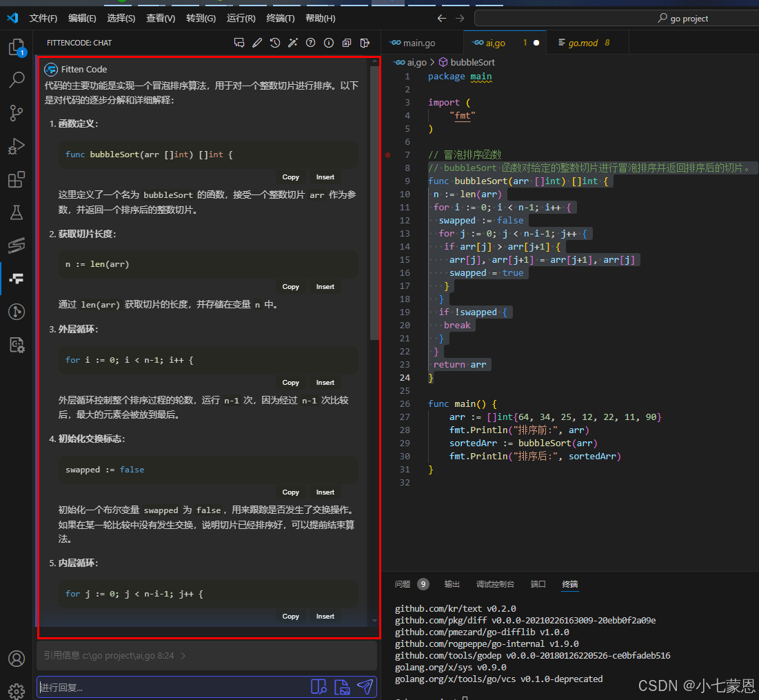Click the magic wand icon in chat header

coord(293,43)
